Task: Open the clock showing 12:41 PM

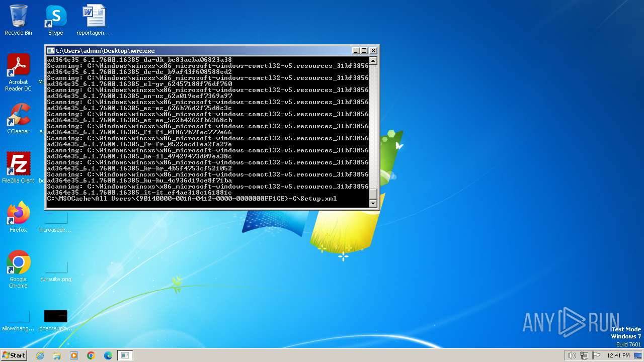Action: tap(618, 355)
